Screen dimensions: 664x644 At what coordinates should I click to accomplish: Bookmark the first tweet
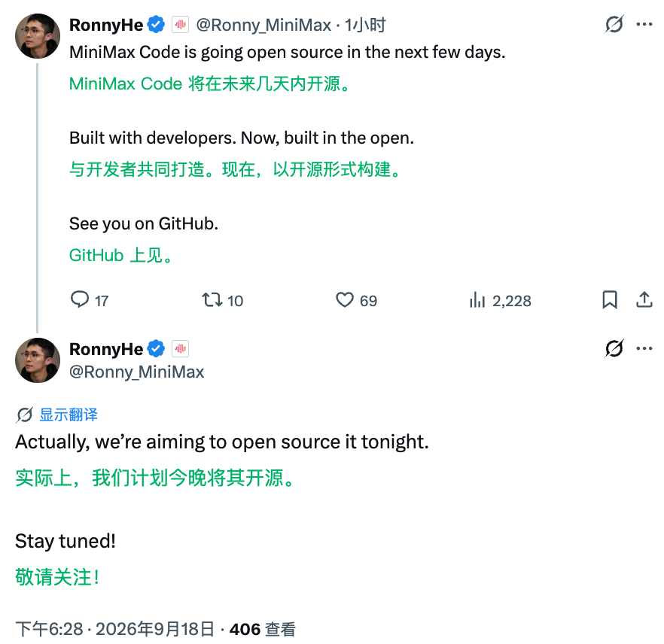tap(610, 299)
